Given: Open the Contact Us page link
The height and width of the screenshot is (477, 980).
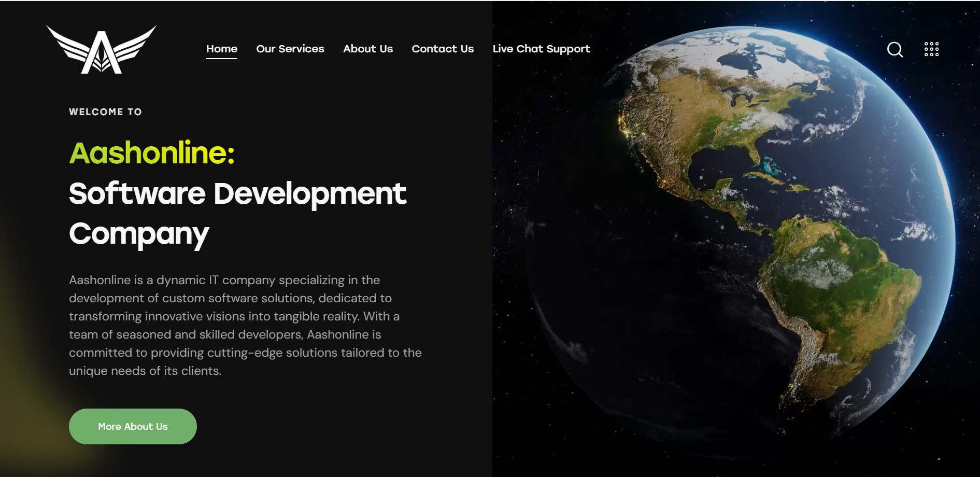Looking at the screenshot, I should (443, 49).
